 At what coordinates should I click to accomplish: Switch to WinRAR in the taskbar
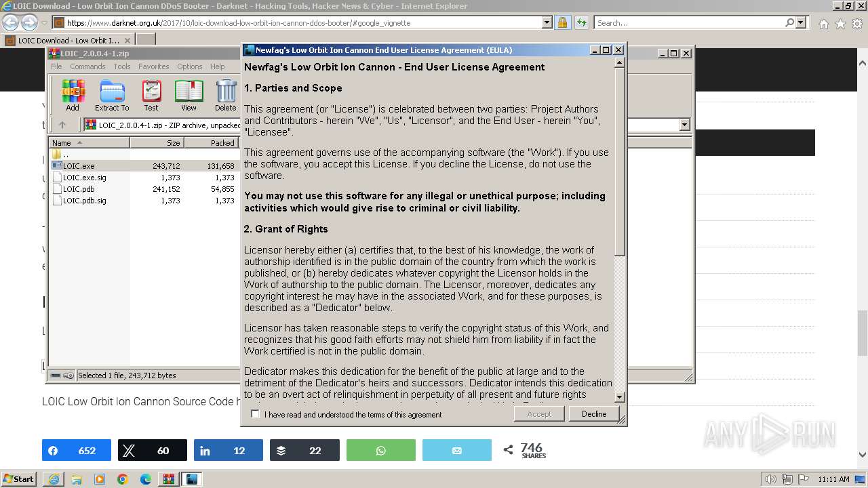[169, 479]
